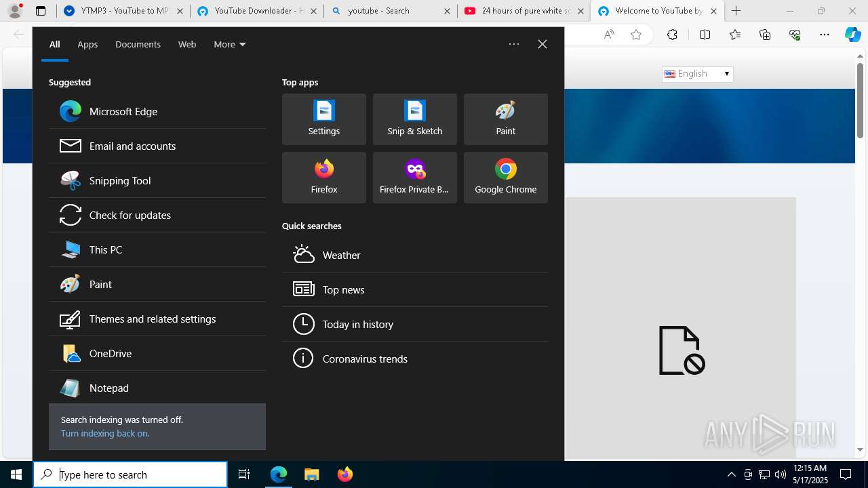This screenshot has height=488, width=868.
Task: Click Turn indexing back on link
Action: click(x=105, y=433)
